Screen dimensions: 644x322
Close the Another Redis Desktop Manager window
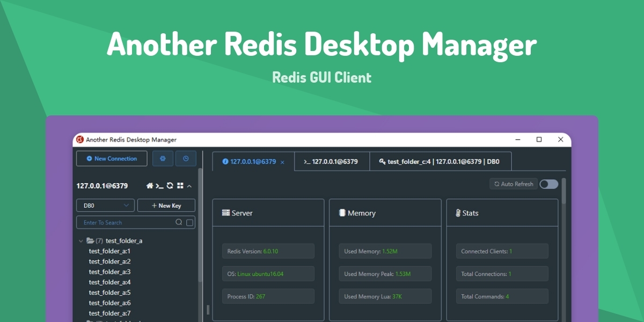(561, 140)
